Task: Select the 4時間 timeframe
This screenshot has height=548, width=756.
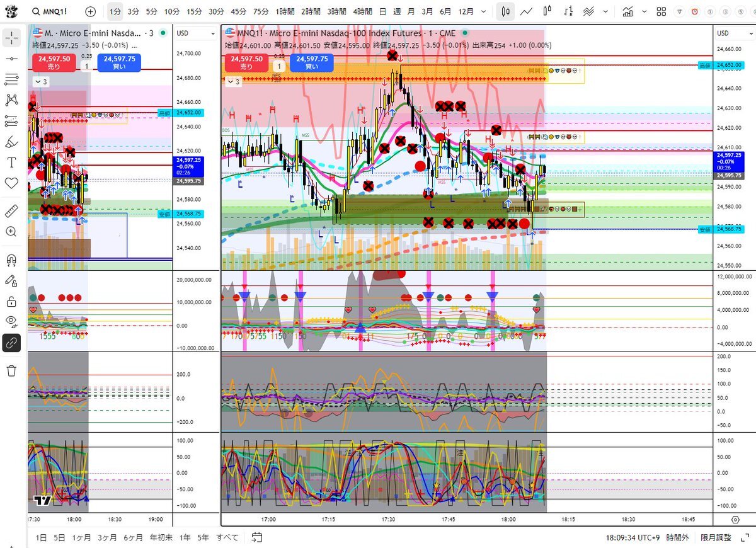Action: pos(362,11)
